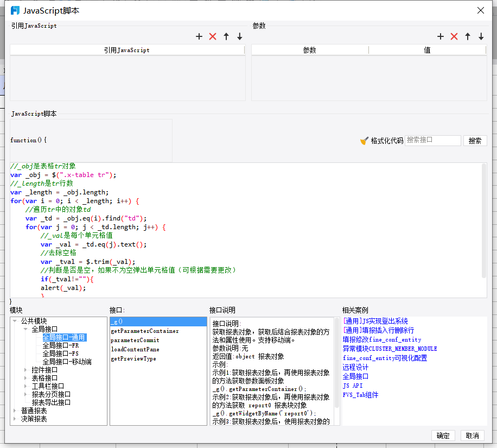
Task: Click the var _length = _obj.length; line
Action: coord(59,192)
